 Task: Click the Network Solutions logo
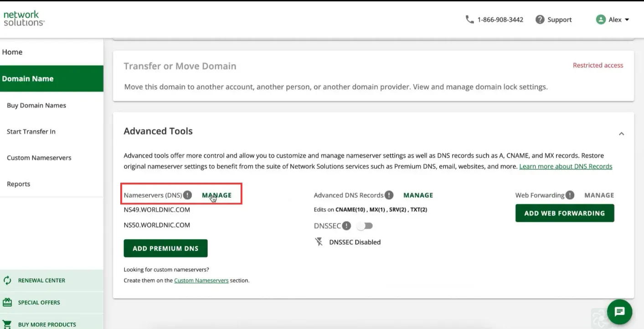tap(24, 18)
